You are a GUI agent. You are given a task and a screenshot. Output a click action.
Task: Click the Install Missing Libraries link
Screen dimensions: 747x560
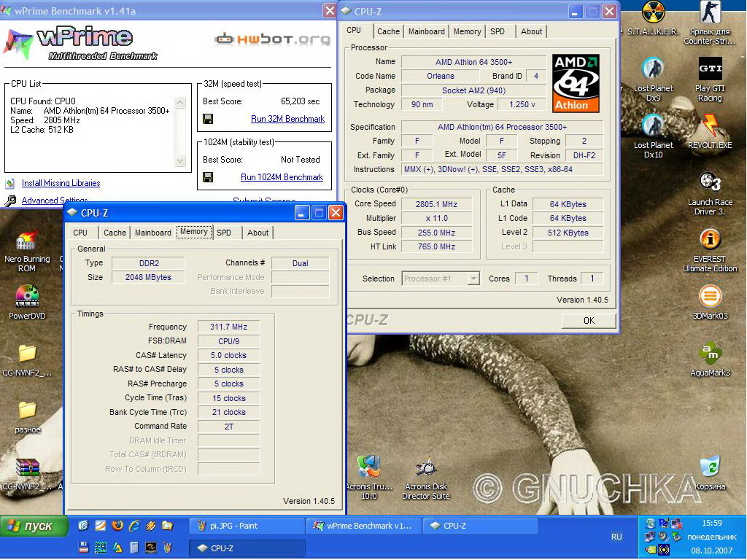[x=61, y=183]
